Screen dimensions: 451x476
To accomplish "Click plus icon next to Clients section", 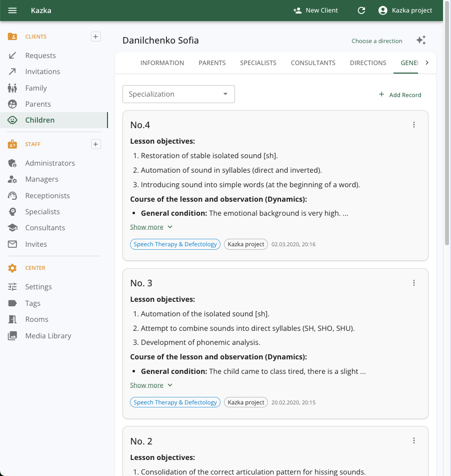I will (96, 37).
